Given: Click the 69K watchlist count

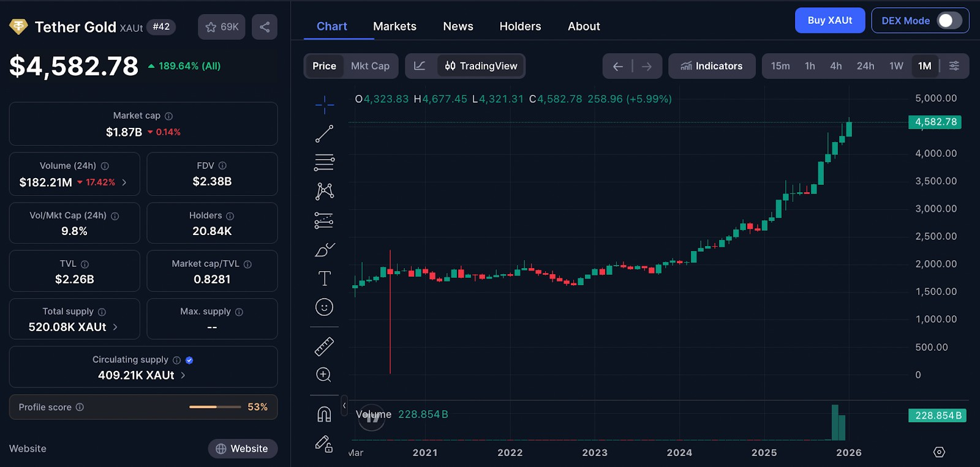Looking at the screenshot, I should point(230,27).
